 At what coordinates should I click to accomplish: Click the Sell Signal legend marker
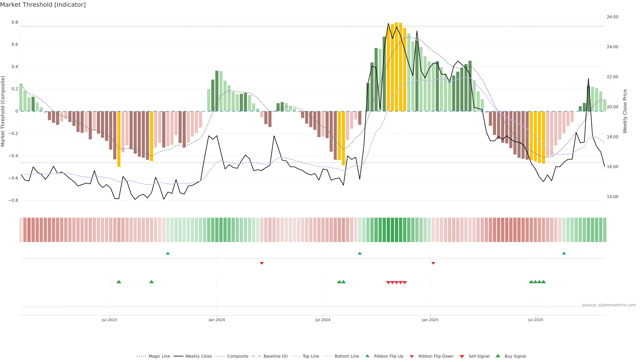pyautogui.click(x=462, y=356)
